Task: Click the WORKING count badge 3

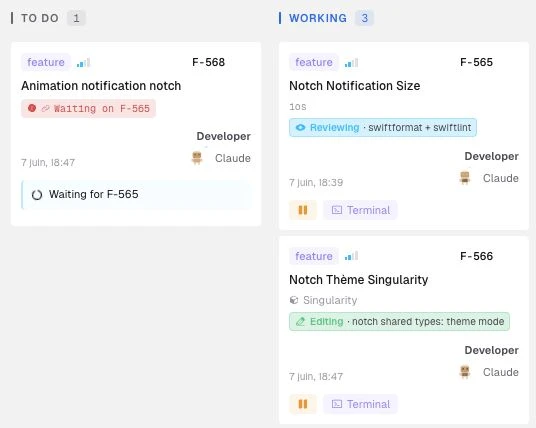Action: tap(364, 18)
